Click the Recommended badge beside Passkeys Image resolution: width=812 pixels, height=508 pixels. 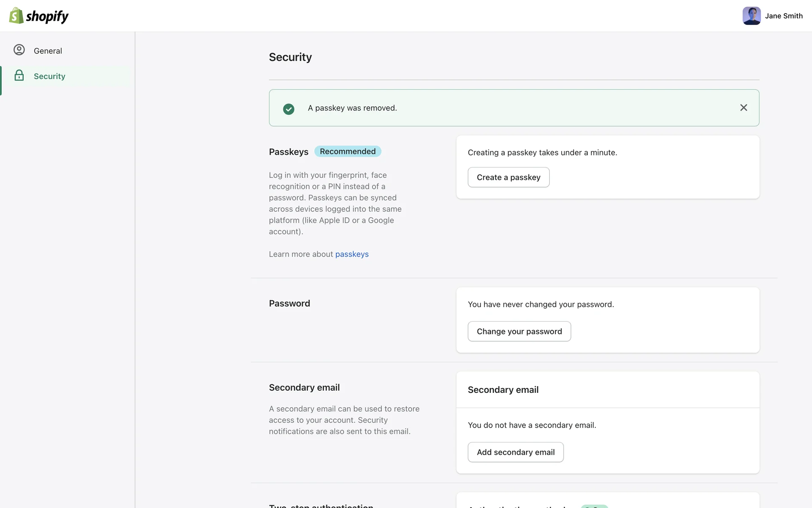[x=347, y=151]
